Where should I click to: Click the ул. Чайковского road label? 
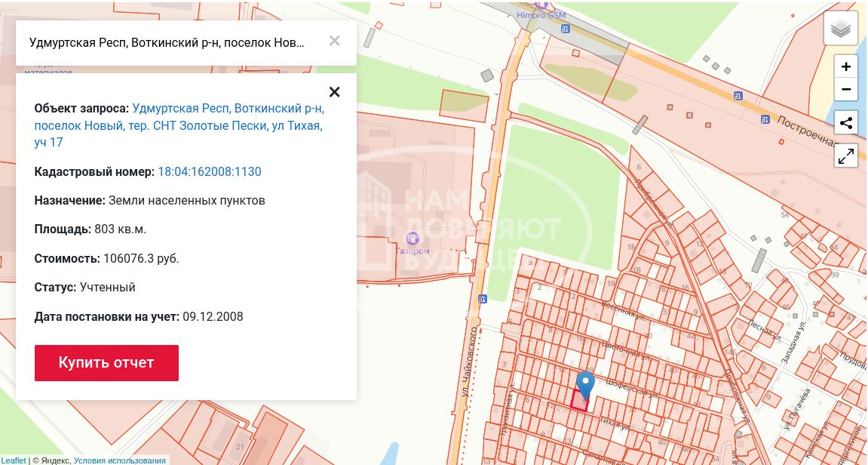(468, 362)
